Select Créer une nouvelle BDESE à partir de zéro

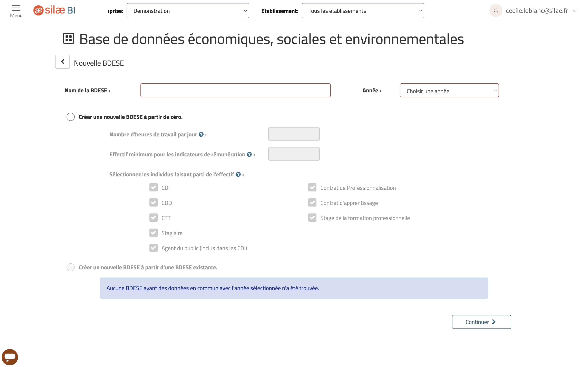point(70,117)
